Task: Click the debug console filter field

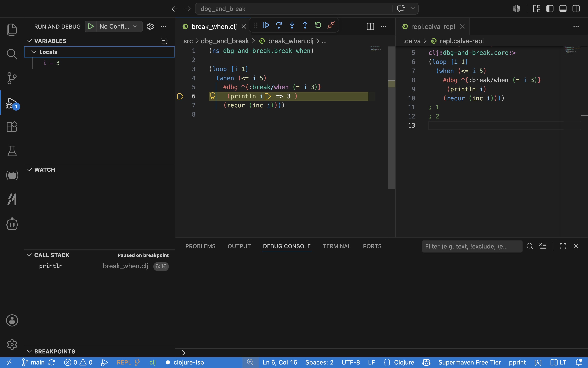Action: tap(472, 246)
